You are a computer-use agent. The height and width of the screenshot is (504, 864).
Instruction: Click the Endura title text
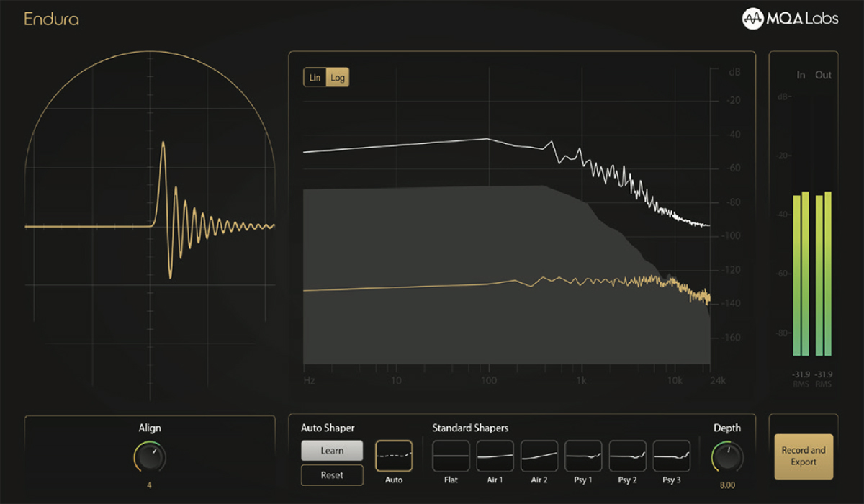[51, 19]
